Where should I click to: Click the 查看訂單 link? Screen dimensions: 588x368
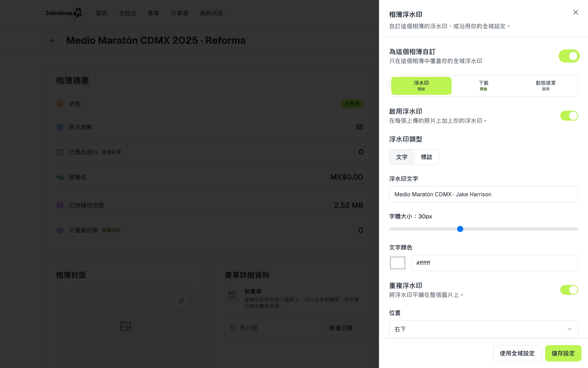tap(111, 152)
